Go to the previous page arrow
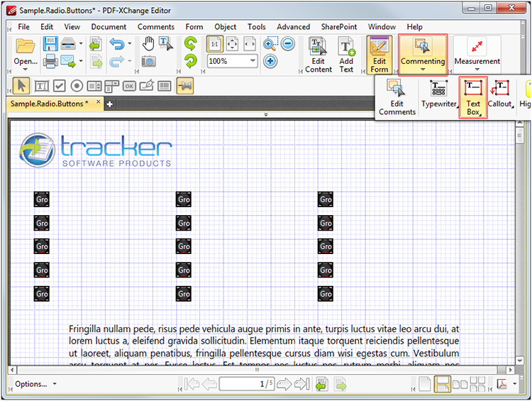 (209, 384)
